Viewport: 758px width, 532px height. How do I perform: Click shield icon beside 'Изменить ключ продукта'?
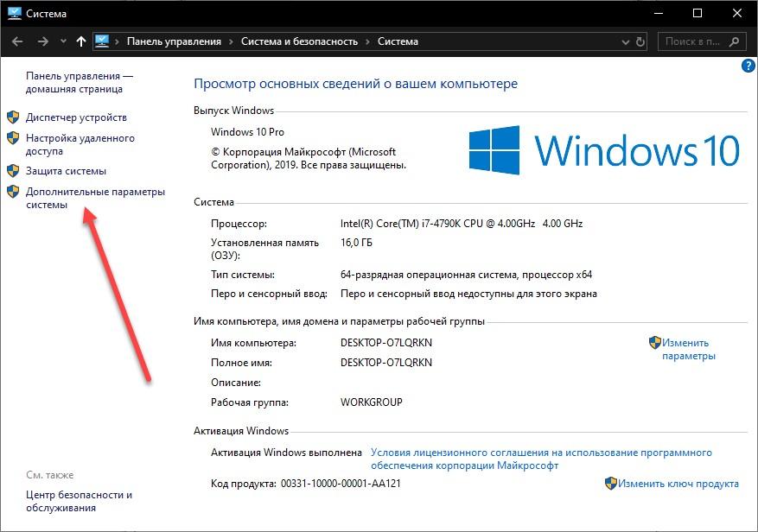tap(611, 483)
